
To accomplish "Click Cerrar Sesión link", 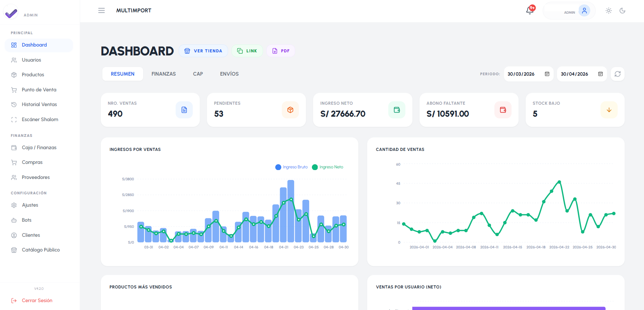I will (37, 300).
